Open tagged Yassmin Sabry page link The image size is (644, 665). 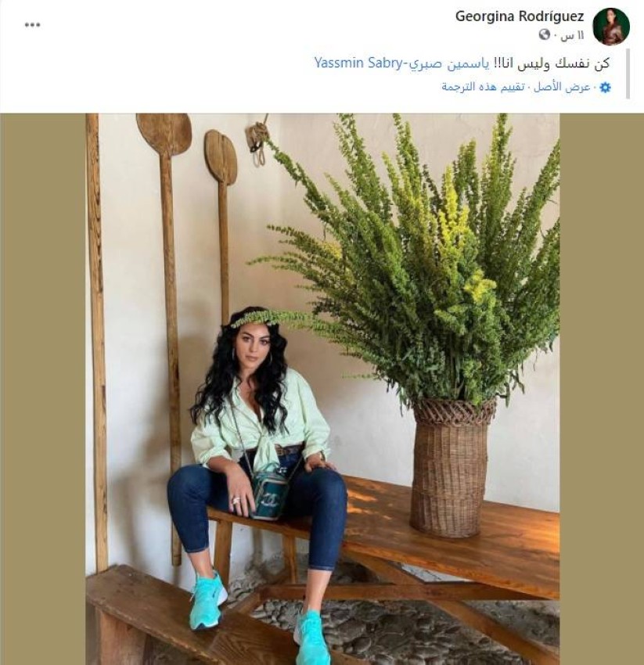[358, 63]
